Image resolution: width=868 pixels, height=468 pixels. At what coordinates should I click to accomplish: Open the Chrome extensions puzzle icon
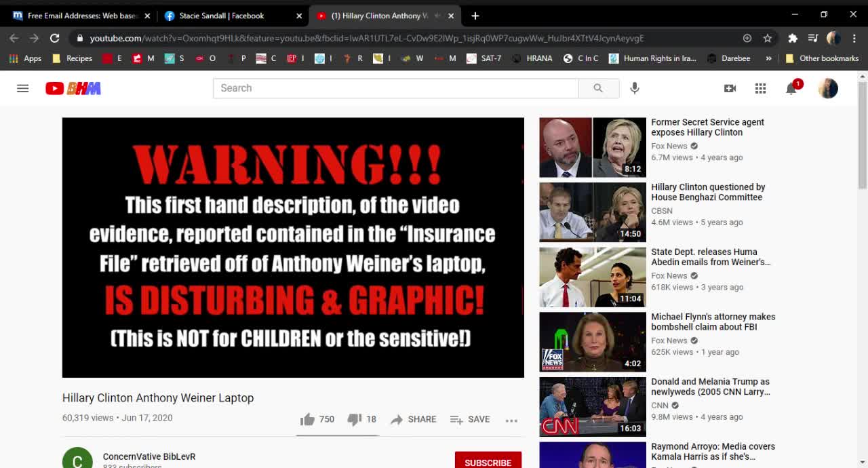792,38
